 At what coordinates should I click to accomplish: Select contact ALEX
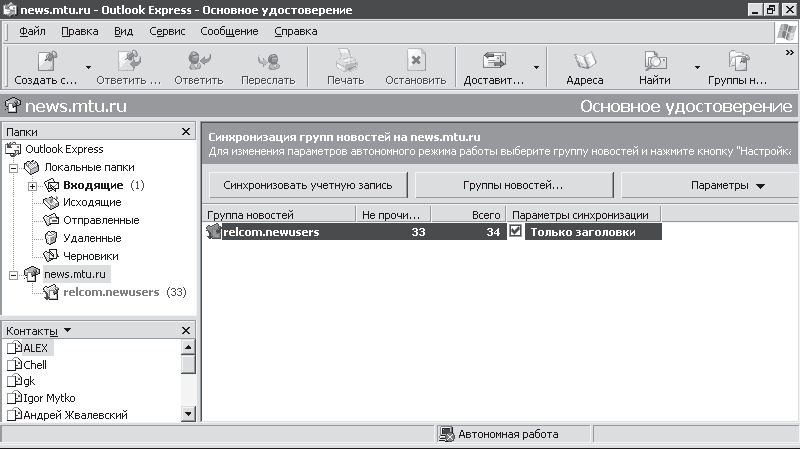[x=35, y=348]
